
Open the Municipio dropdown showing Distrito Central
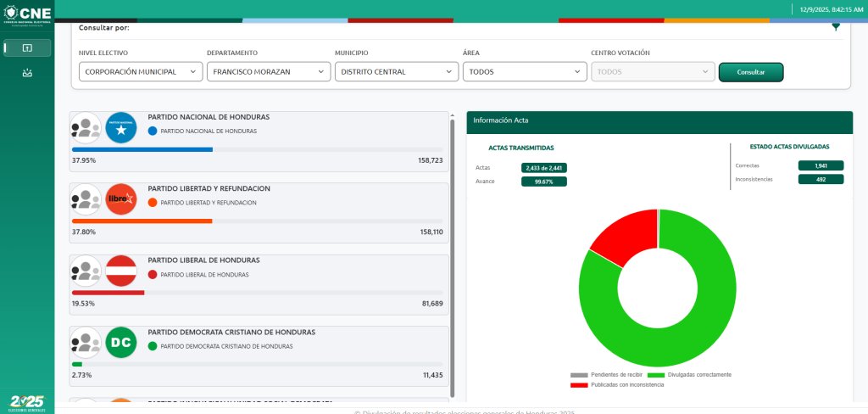(x=397, y=72)
